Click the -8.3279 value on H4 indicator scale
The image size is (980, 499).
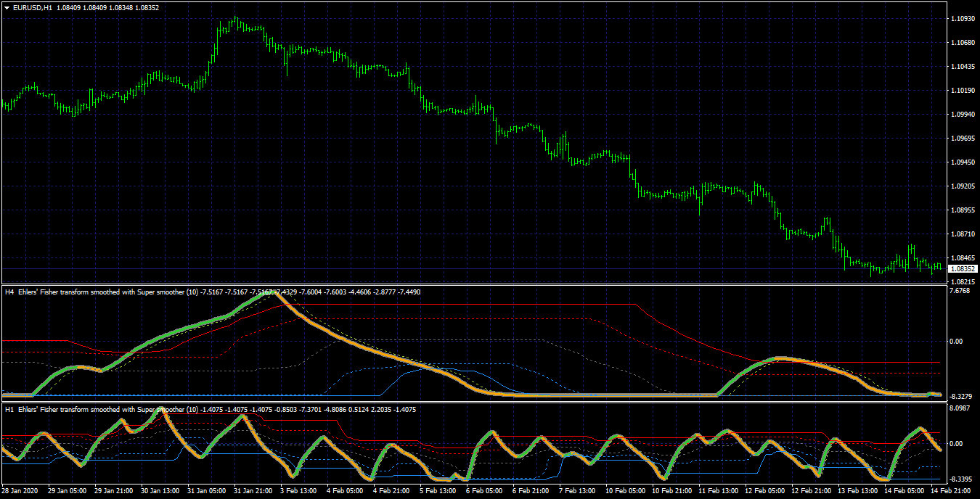point(961,397)
